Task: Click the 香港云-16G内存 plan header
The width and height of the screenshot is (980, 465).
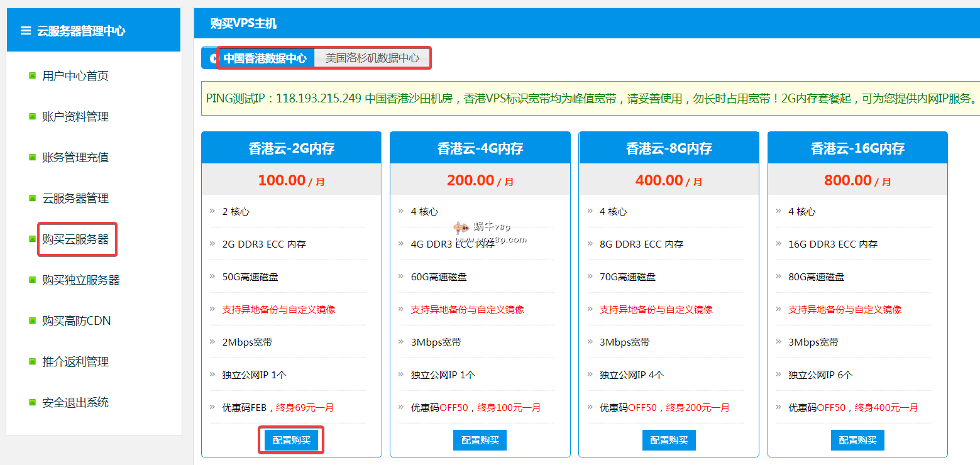Action: pos(857,148)
